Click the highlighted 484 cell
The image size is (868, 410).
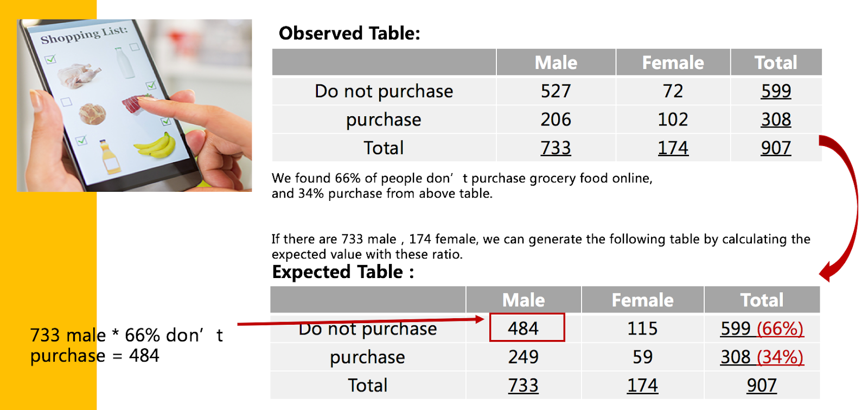[527, 327]
